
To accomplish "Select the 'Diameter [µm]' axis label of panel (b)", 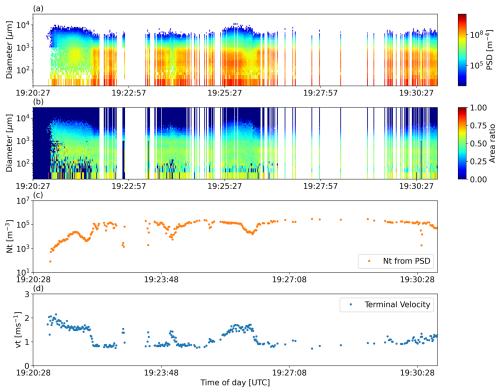I will (9, 143).
